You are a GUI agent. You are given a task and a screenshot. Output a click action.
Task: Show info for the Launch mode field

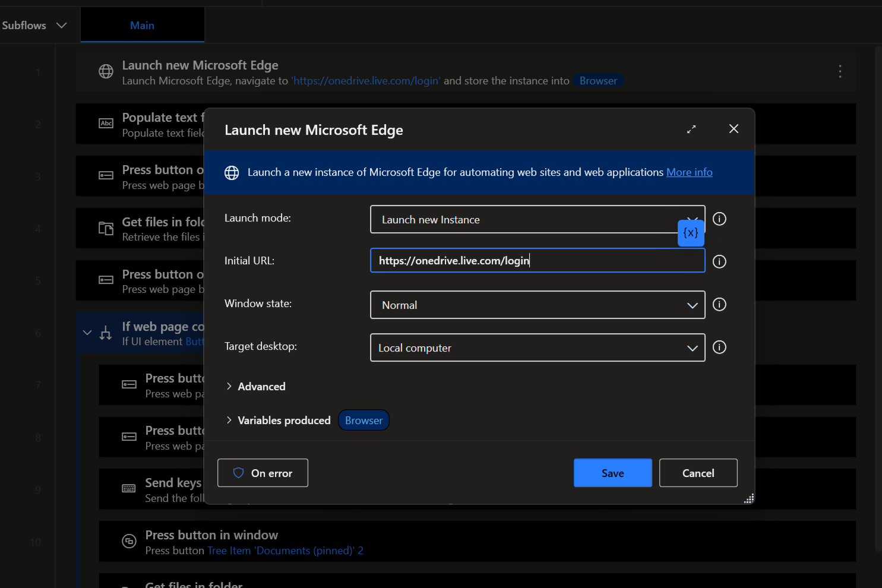click(719, 219)
